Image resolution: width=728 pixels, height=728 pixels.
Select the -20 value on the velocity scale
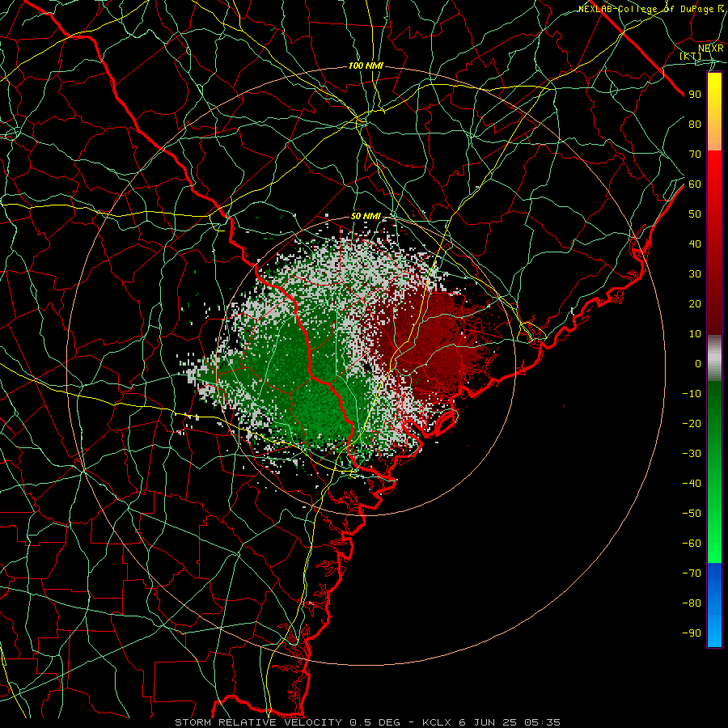(x=692, y=423)
